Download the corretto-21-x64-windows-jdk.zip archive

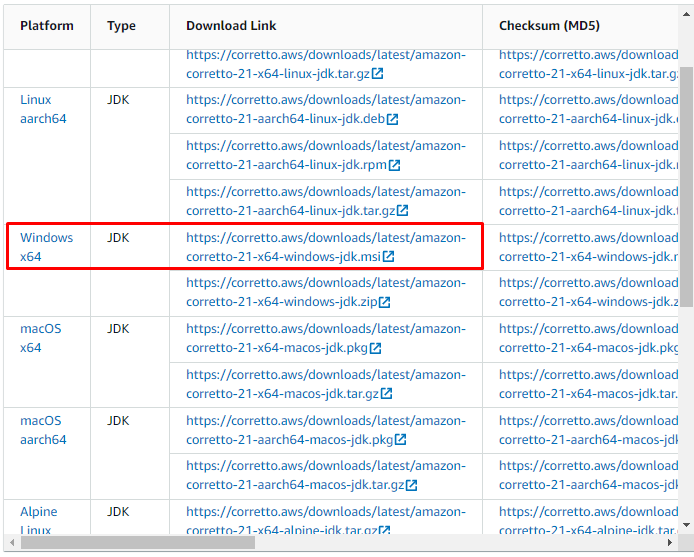pyautogui.click(x=326, y=292)
